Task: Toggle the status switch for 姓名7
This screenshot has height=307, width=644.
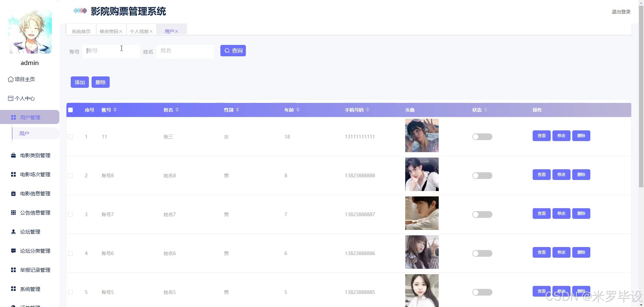Action: pyautogui.click(x=482, y=214)
